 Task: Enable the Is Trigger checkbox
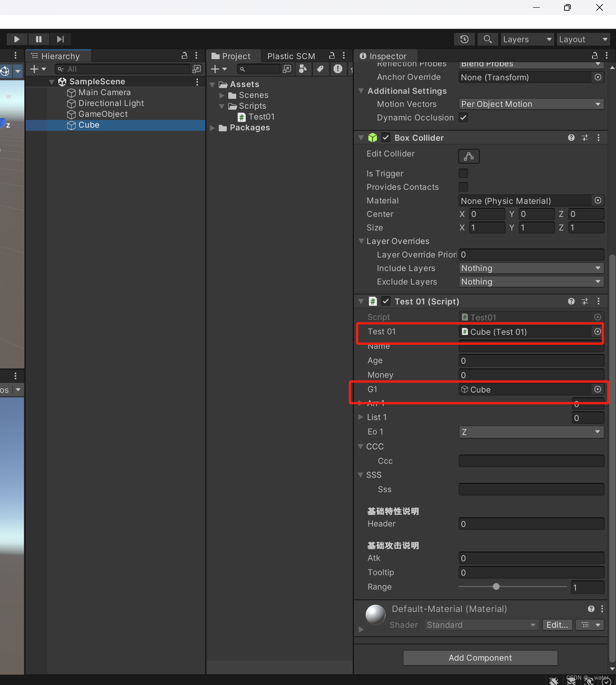(x=463, y=173)
